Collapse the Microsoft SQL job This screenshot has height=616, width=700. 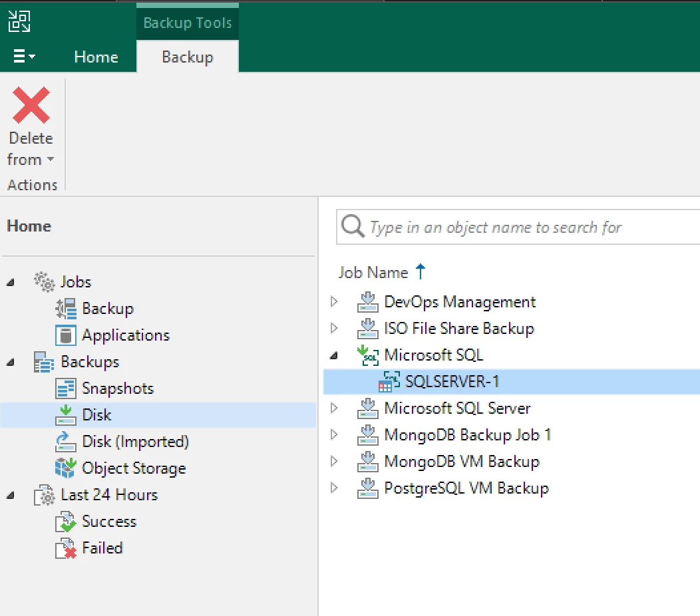coord(333,355)
